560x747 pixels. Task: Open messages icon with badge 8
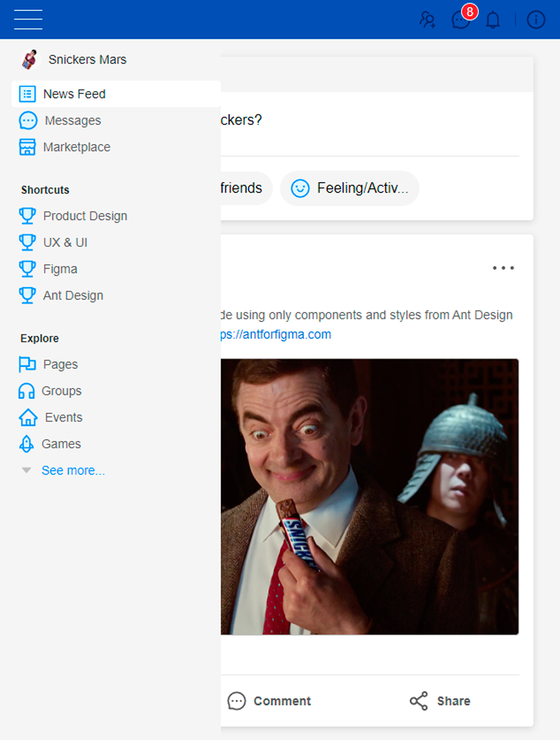point(461,20)
